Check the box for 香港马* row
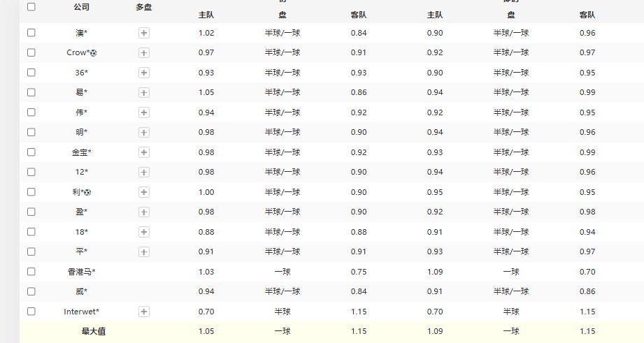Viewport: 644px width, 343px height. click(31, 272)
